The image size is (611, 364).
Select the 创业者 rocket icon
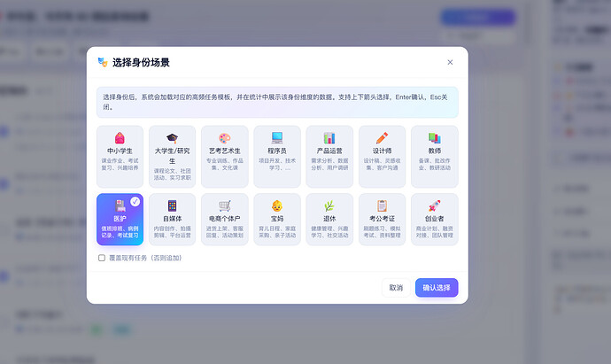(x=435, y=205)
